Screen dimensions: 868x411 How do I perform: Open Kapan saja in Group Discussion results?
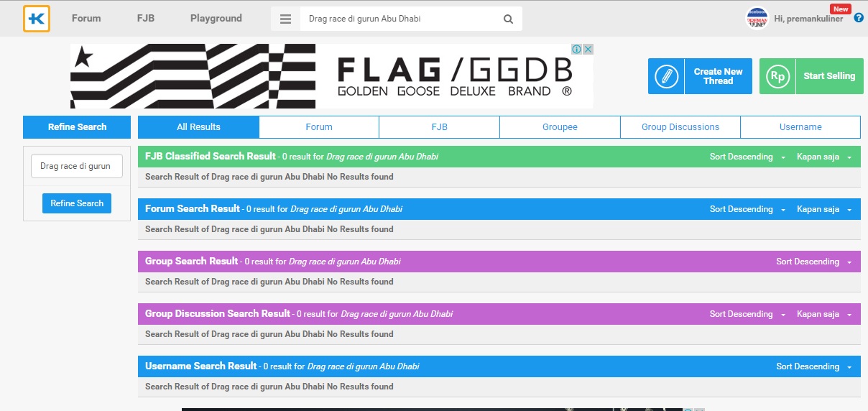[824, 314]
